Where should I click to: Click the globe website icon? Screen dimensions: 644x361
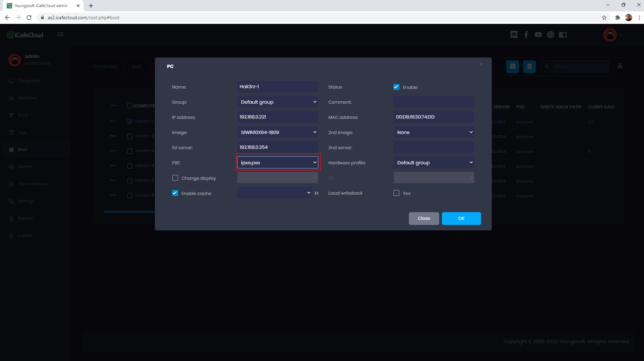(x=550, y=34)
